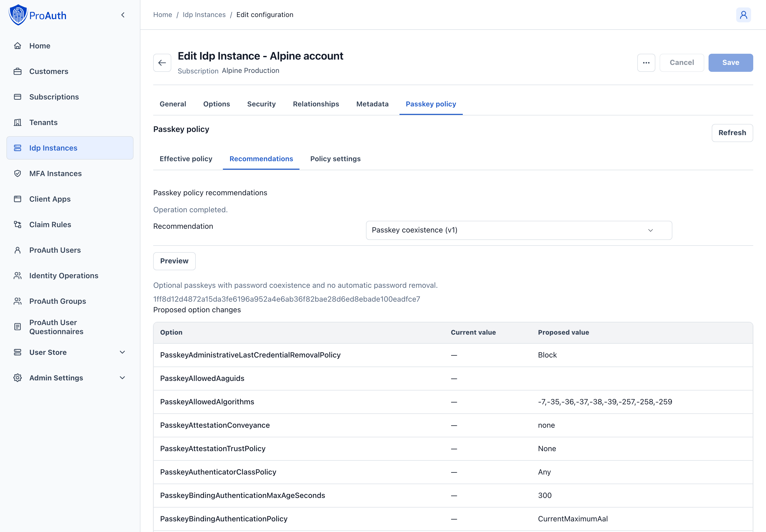Click the Client Apps window icon

(18, 199)
